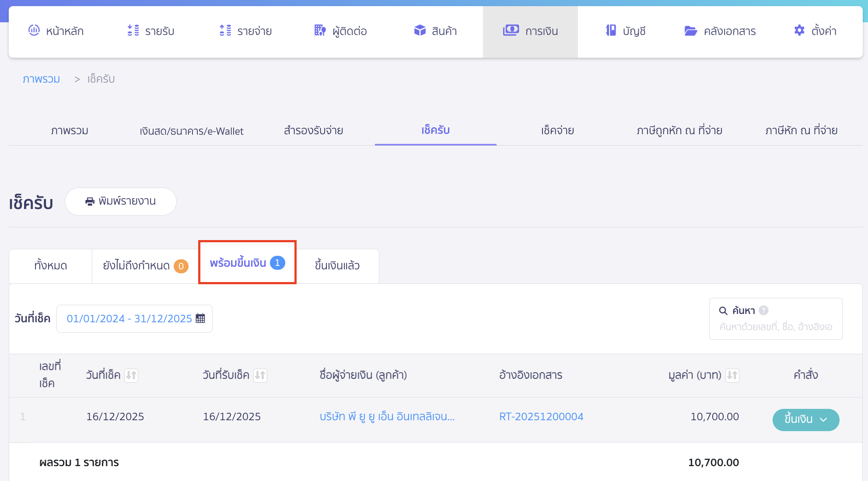Toggle sorting on the วันที่เช็ค column

(x=131, y=375)
